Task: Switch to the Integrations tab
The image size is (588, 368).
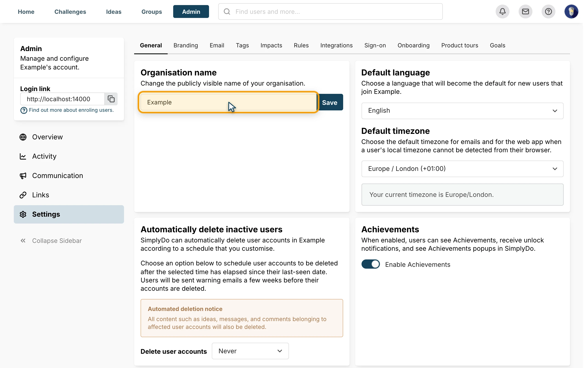Action: 336,45
